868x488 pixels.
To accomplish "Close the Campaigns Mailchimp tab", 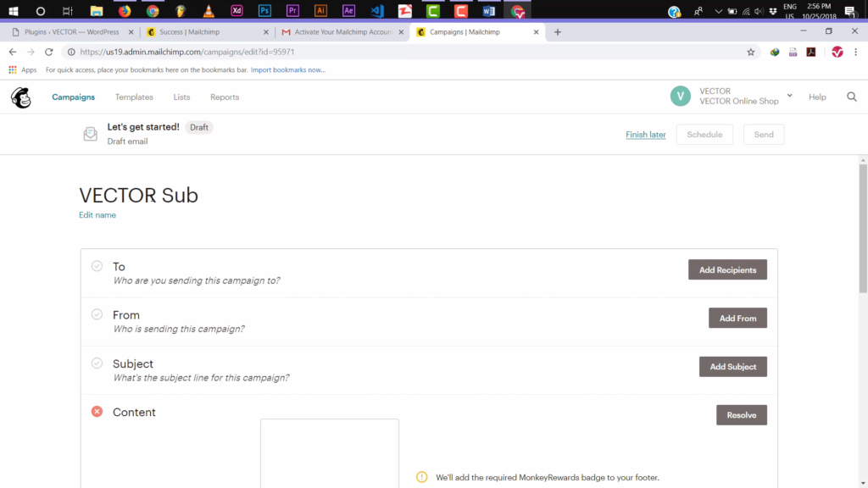I will point(536,32).
